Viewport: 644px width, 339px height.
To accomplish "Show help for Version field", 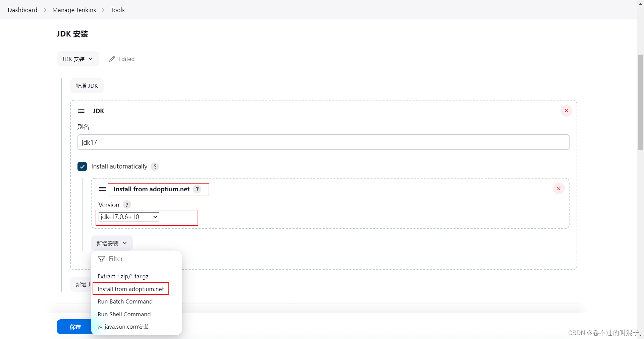I will [127, 205].
